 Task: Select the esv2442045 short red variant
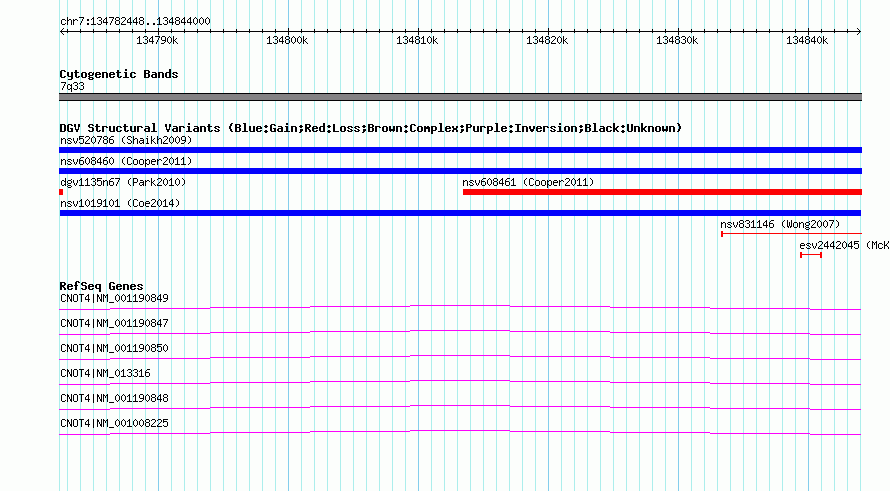click(811, 255)
